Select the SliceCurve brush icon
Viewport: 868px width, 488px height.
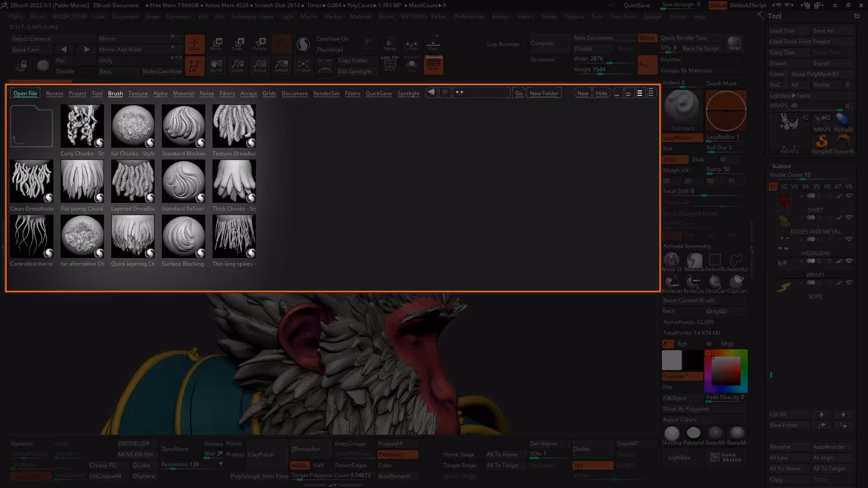pos(715,284)
